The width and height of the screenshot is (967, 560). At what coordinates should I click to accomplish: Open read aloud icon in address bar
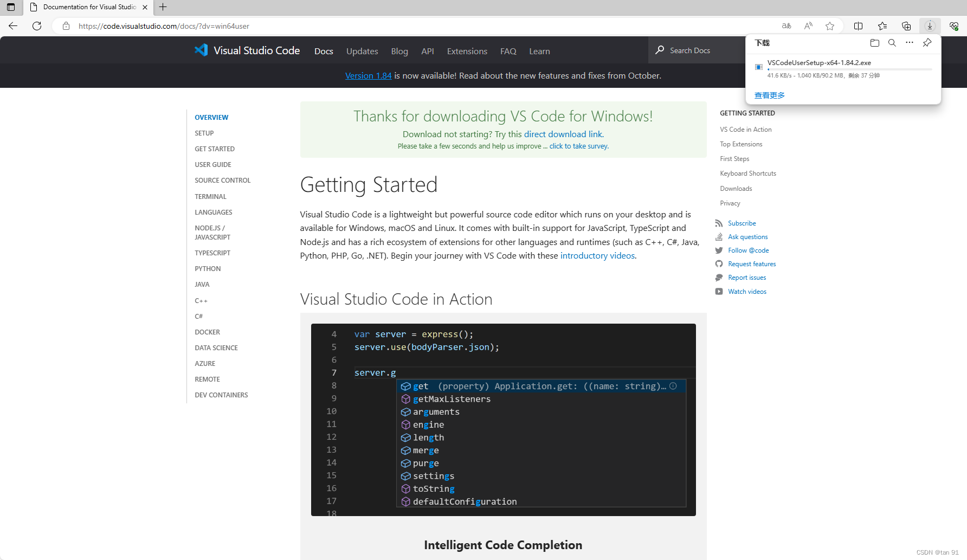point(808,26)
